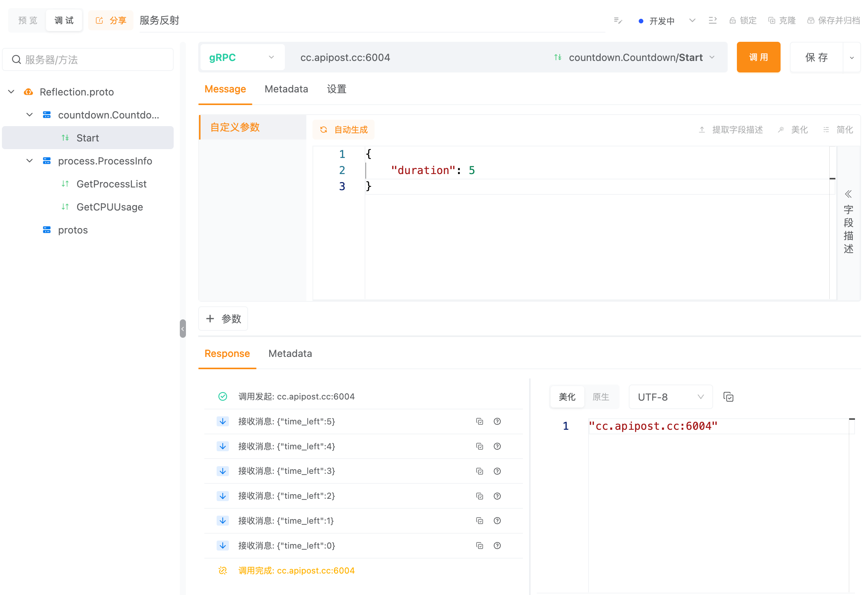
Task: Copy the received message {"time_left":5}
Action: tap(480, 421)
